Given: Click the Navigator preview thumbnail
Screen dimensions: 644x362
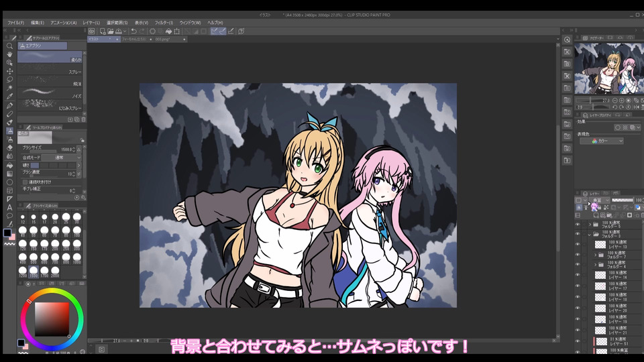Looking at the screenshot, I should [609, 69].
